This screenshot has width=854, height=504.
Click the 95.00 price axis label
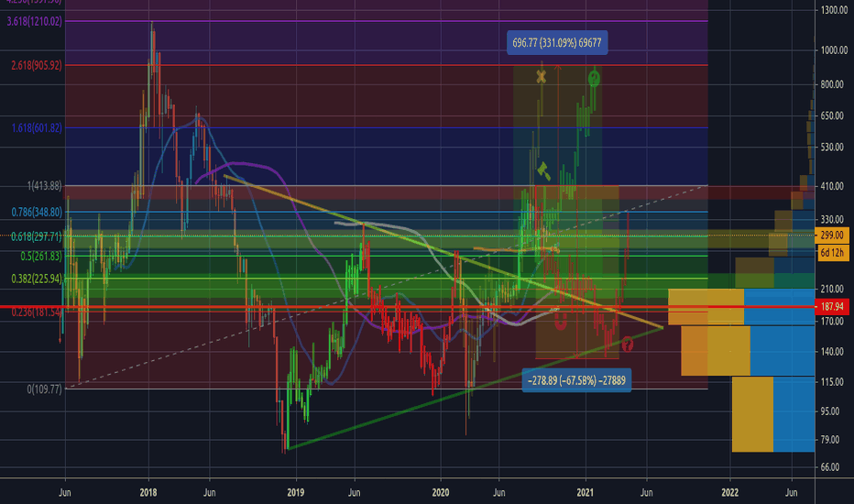[829, 411]
